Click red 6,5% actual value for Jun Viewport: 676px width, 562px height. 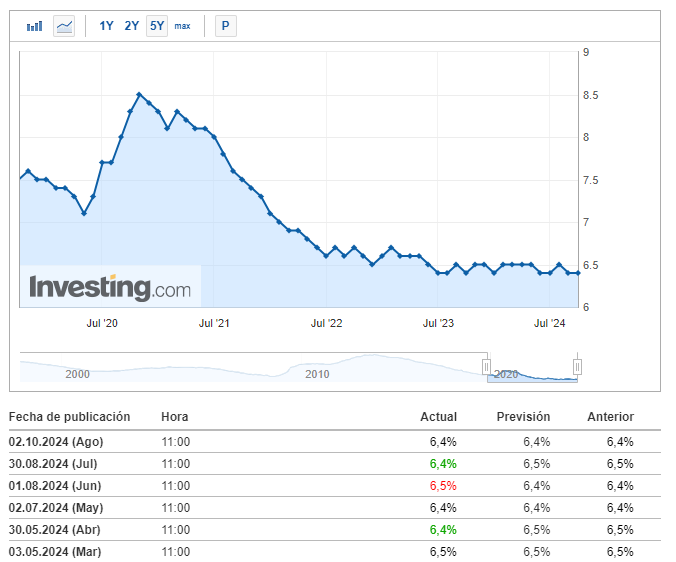point(443,486)
